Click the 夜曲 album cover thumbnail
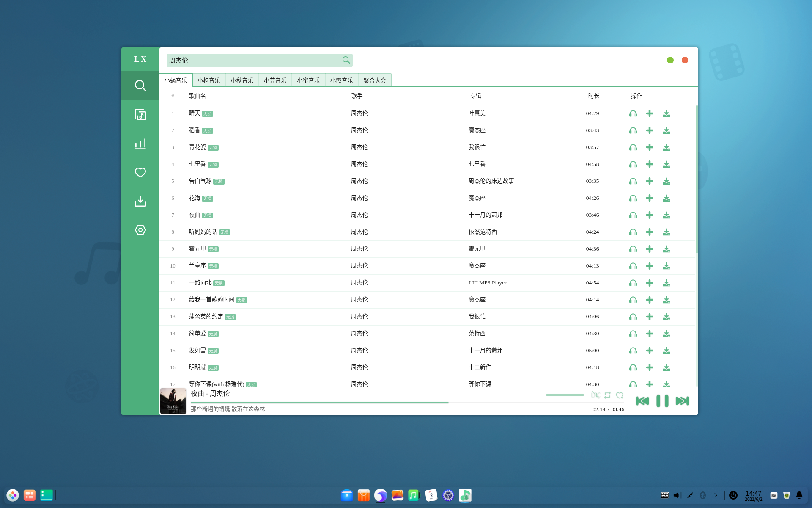Screen dimensions: 812x508 tap(173, 401)
